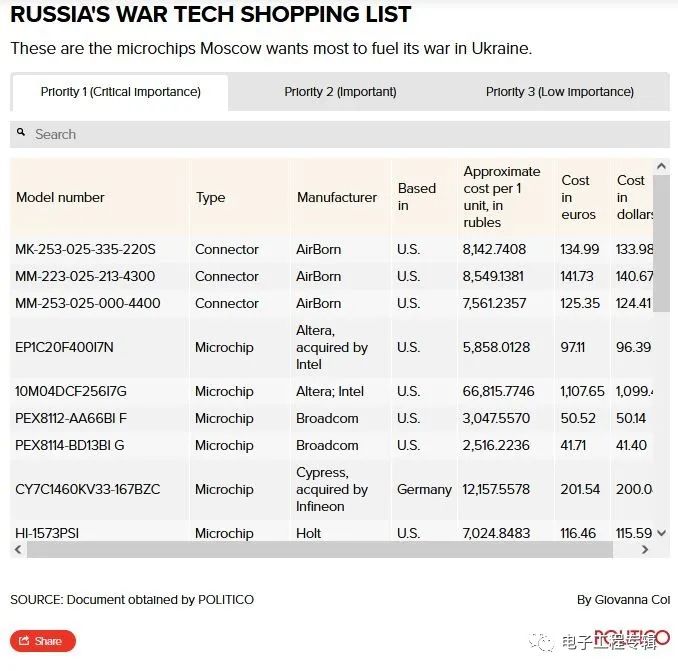Click the red Share button
The image size is (678, 671).
[43, 641]
